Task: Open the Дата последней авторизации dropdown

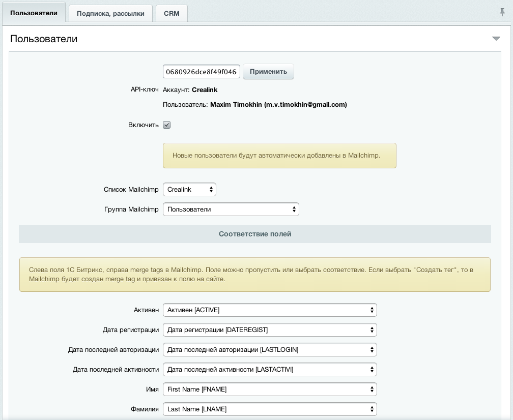Action: pos(270,349)
